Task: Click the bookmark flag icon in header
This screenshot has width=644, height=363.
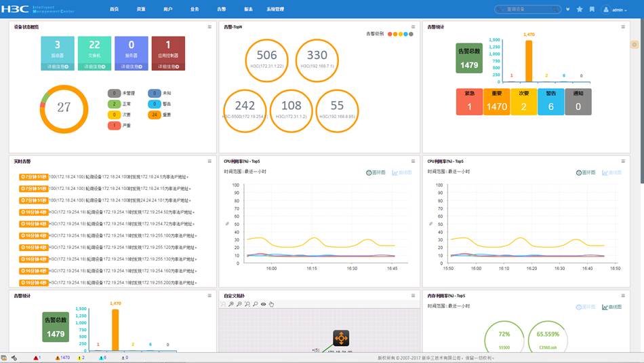Action: pyautogui.click(x=592, y=9)
